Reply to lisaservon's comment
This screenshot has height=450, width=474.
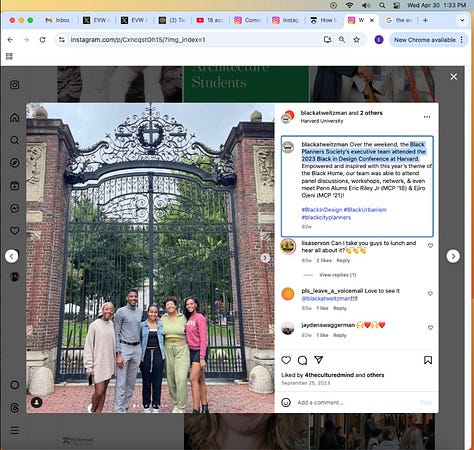(343, 260)
